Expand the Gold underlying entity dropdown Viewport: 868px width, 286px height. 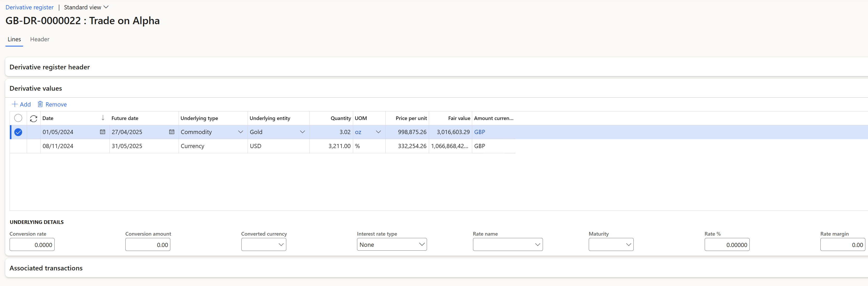coord(302,132)
